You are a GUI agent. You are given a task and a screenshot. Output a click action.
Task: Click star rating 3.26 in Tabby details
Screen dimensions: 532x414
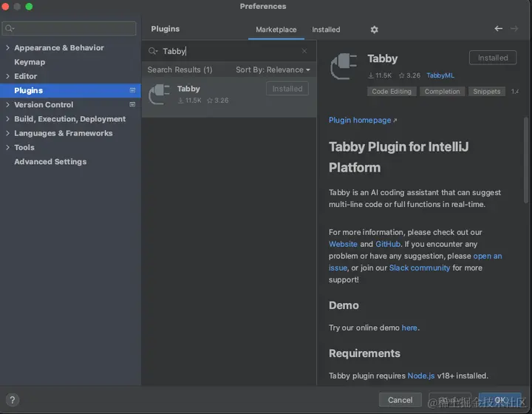pyautogui.click(x=409, y=75)
